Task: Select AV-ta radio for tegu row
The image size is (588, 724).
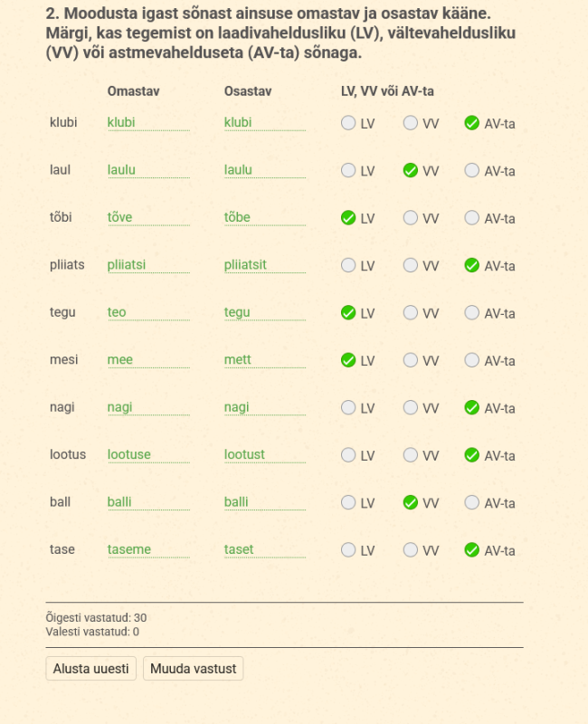Action: point(472,313)
